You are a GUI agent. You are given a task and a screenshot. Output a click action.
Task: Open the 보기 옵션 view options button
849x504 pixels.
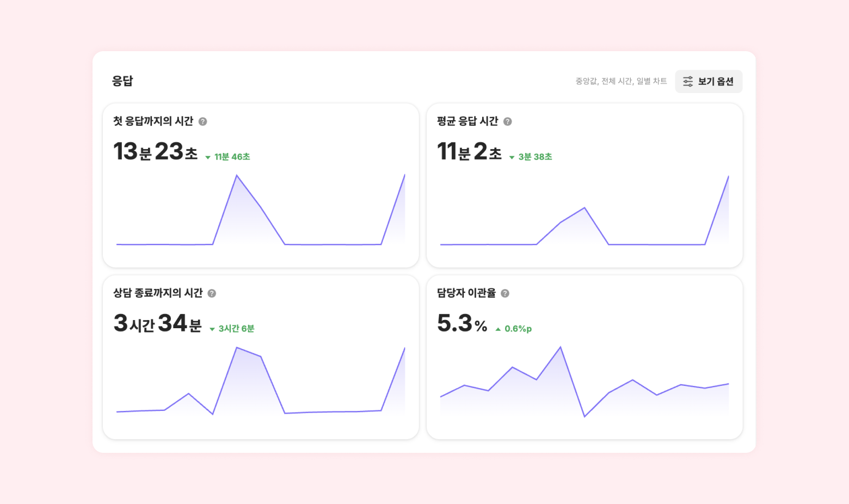coord(709,82)
